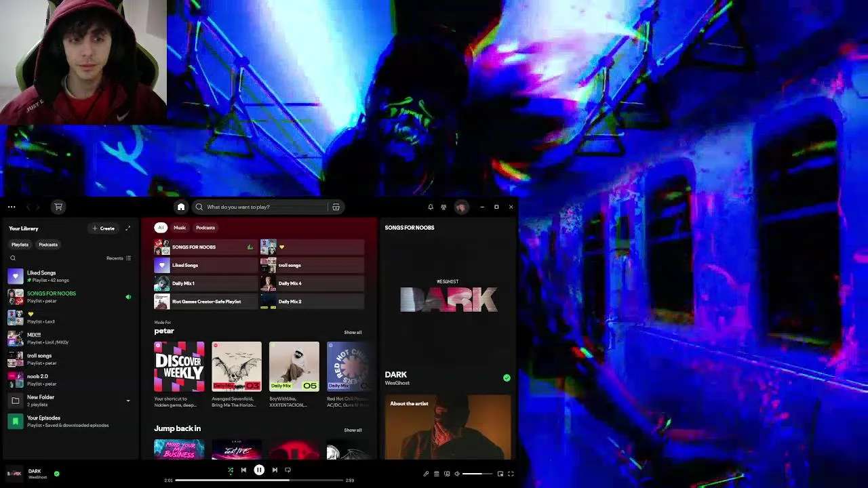The width and height of the screenshot is (868, 488).
Task: Open the play queue
Action: [x=437, y=474]
